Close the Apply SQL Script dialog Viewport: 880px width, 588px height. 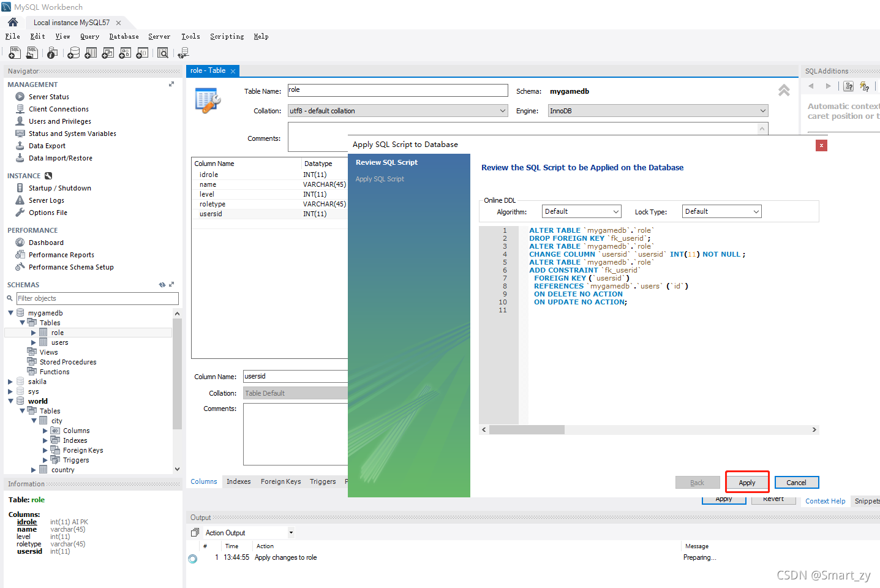(821, 145)
